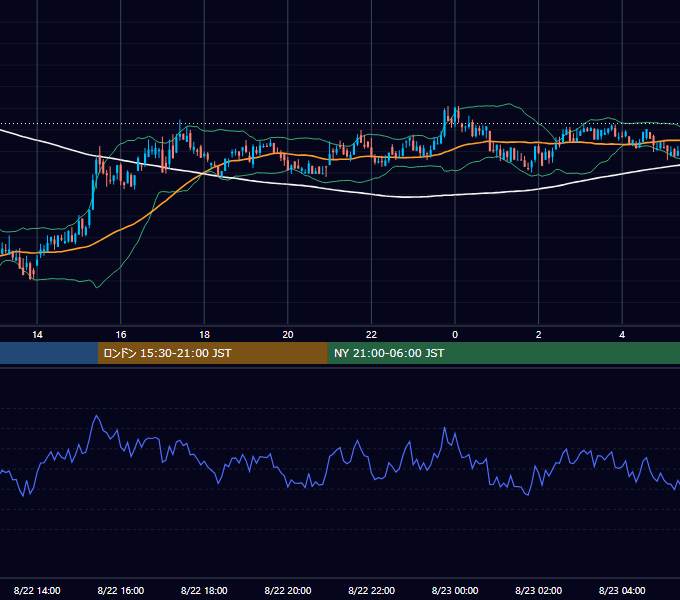This screenshot has height=600, width=680.
Task: Click the 8/22 14:00 time label
Action: pos(37,590)
